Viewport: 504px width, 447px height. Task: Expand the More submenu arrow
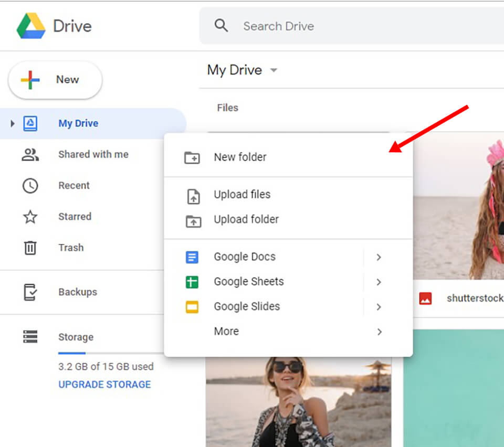click(x=380, y=332)
